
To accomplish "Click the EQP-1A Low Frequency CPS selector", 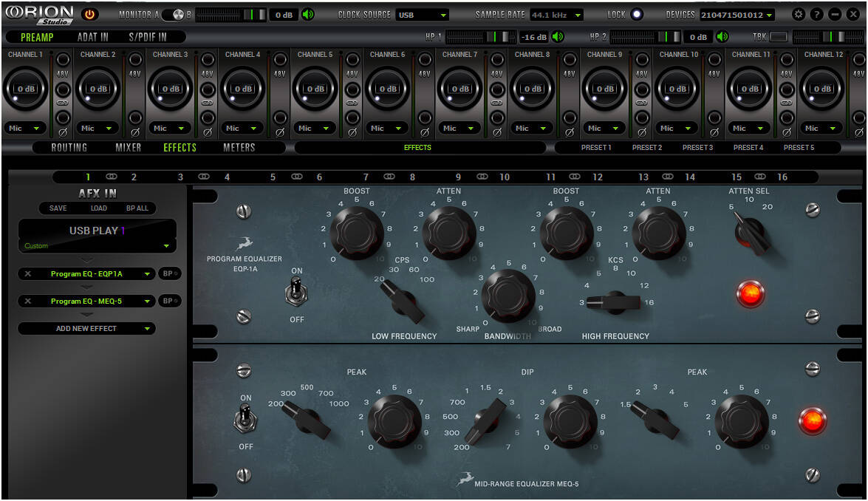I will (403, 301).
